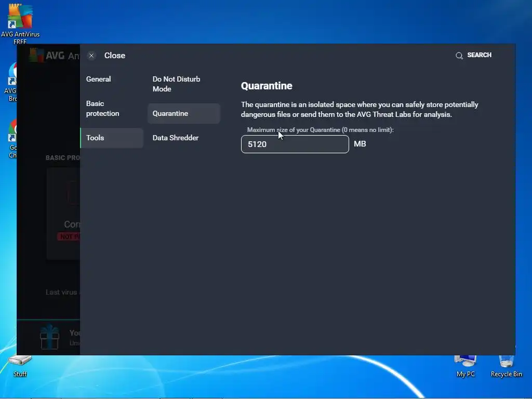Select the Tools settings category
Viewport: 532px width, 399px height.
pyautogui.click(x=112, y=138)
